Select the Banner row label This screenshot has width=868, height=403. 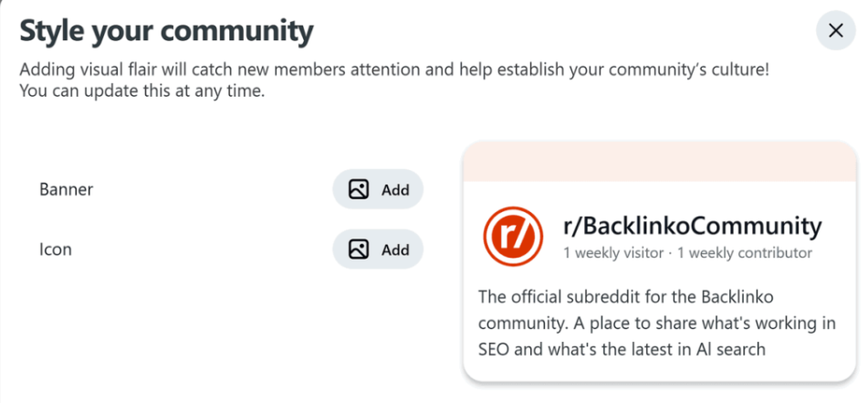tap(67, 190)
